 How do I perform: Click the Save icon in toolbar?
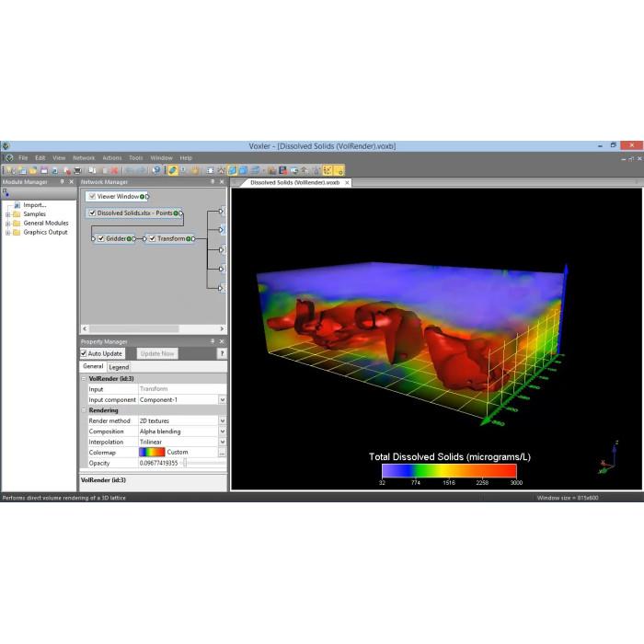click(44, 170)
